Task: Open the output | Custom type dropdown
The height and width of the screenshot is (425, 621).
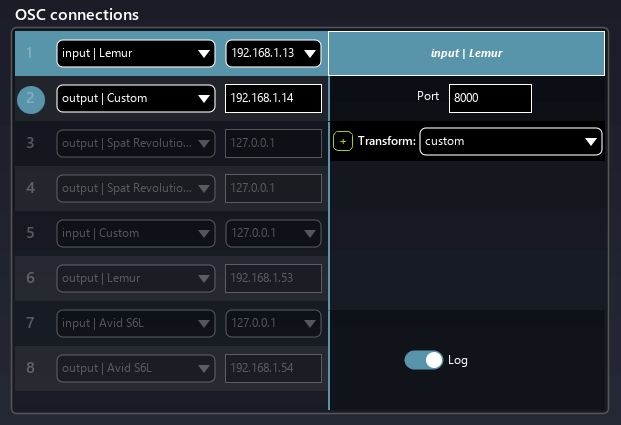Action: pos(136,98)
